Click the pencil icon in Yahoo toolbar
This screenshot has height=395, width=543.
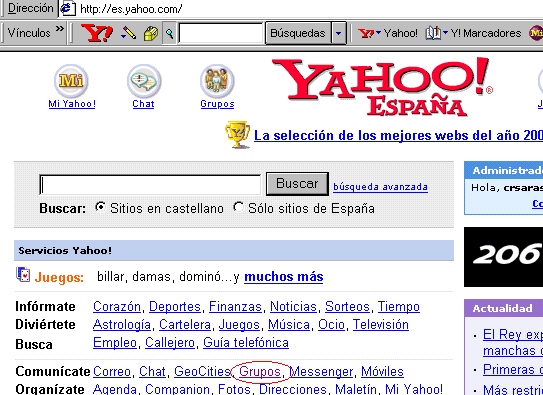[130, 33]
